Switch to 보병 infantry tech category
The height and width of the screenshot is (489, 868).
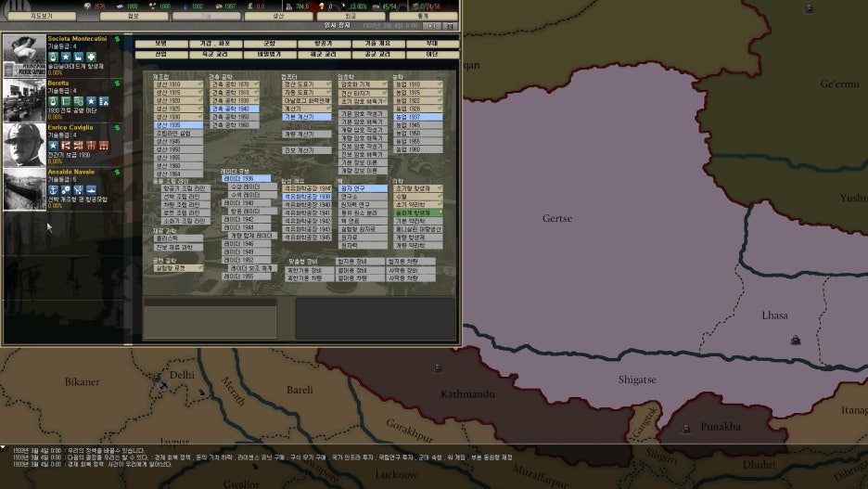click(161, 44)
